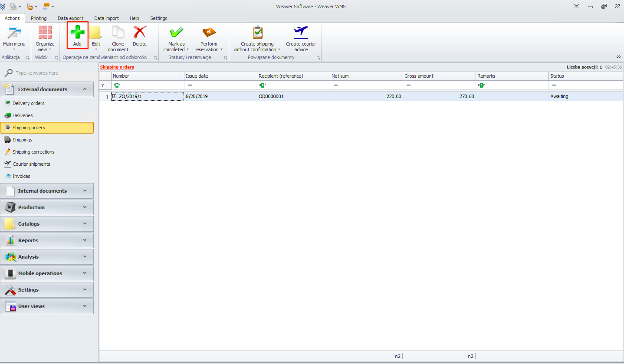Delete the selected order
The width and height of the screenshot is (624, 364).
(x=140, y=36)
